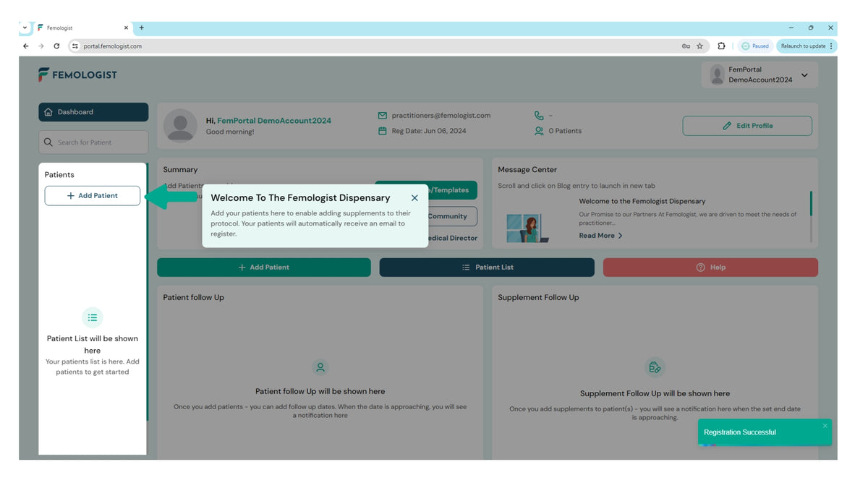
Task: Click Add Patient in the Patients sidebar
Action: click(93, 196)
